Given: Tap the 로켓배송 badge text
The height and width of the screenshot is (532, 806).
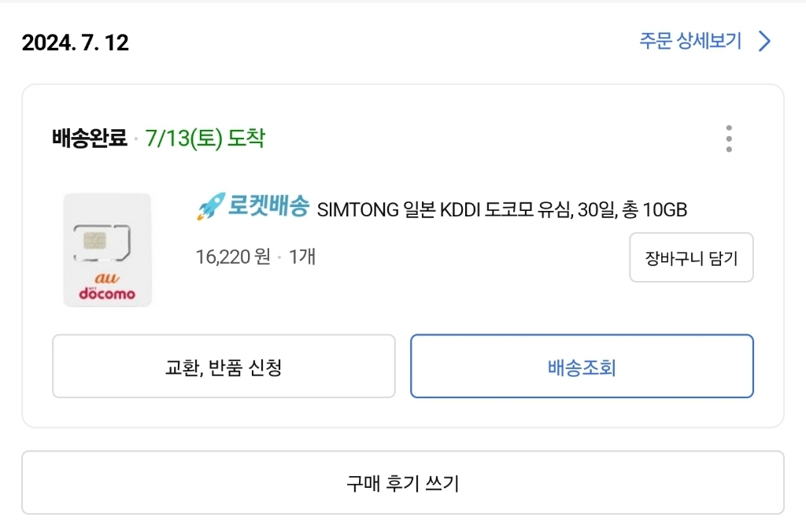Looking at the screenshot, I should [x=268, y=207].
